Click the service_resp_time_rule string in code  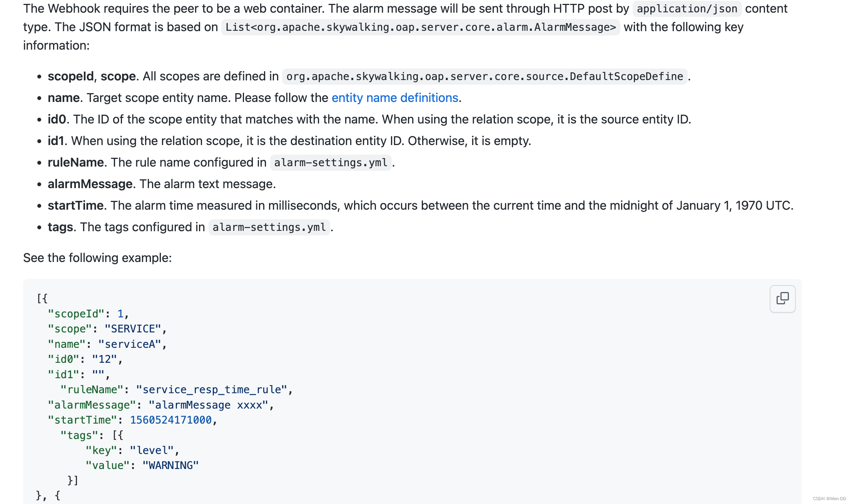pos(211,389)
